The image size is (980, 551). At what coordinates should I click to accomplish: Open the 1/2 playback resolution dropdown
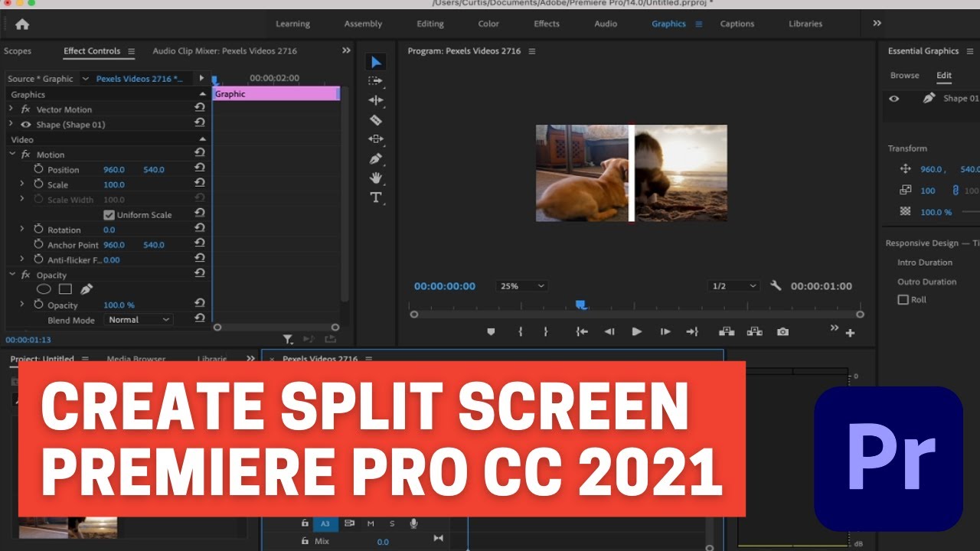click(733, 285)
